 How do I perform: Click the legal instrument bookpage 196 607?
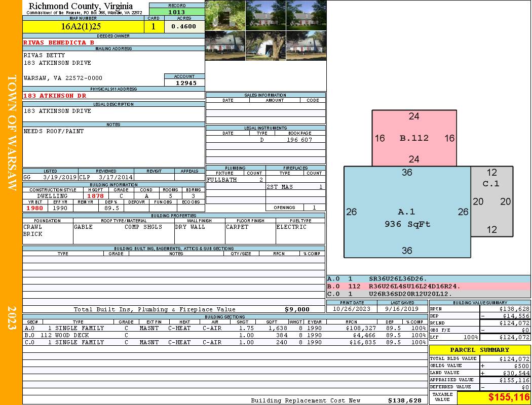[299, 140]
